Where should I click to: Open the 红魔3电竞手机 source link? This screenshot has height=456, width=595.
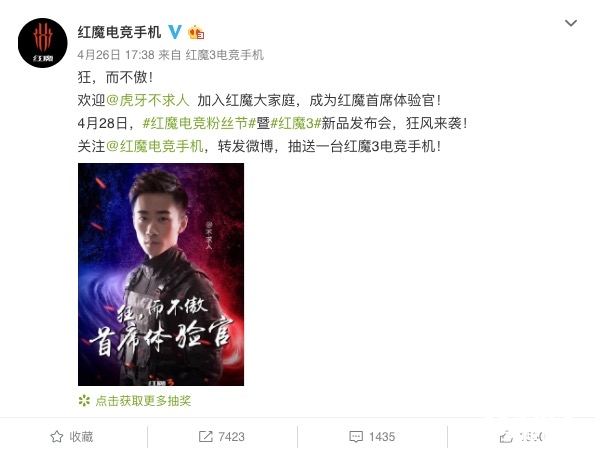point(224,55)
